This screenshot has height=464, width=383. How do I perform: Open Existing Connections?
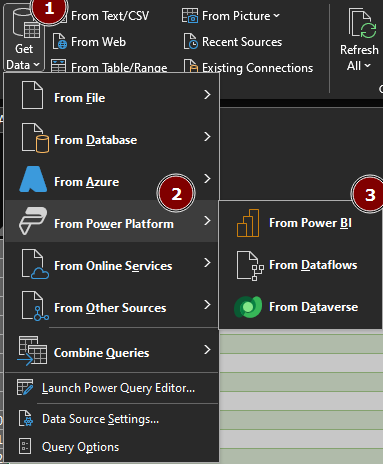click(248, 67)
